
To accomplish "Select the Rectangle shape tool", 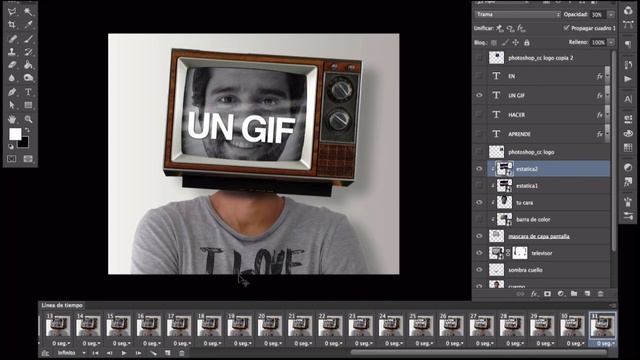I will tap(28, 105).
